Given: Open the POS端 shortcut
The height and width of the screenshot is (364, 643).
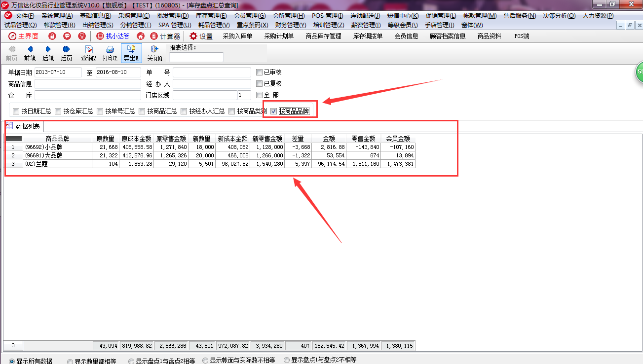Looking at the screenshot, I should pyautogui.click(x=522, y=36).
